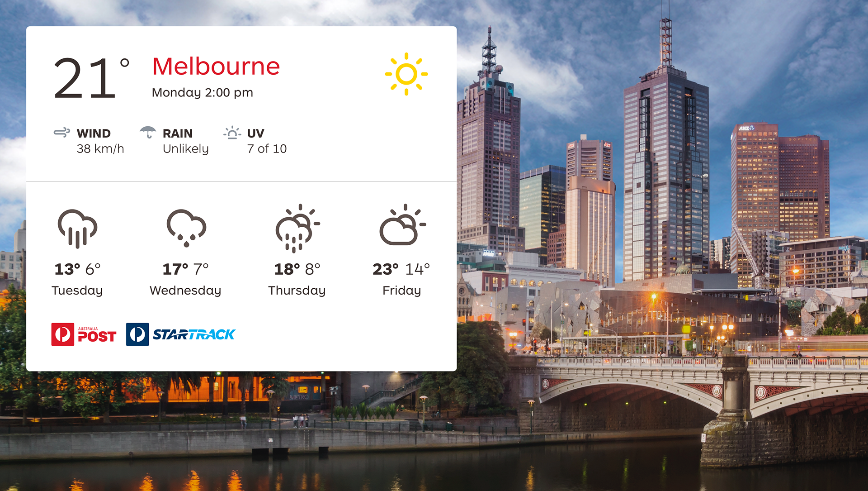Click the Unlikely rain value

click(x=186, y=149)
